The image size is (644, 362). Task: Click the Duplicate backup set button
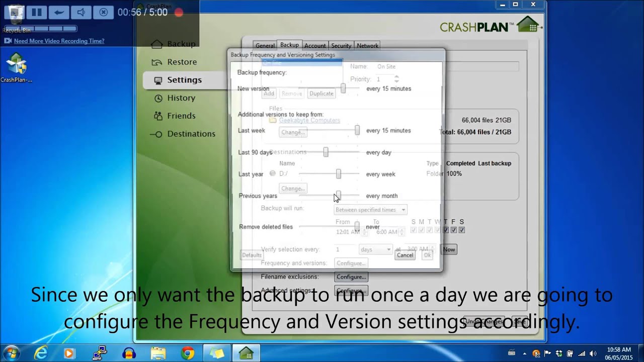321,94
